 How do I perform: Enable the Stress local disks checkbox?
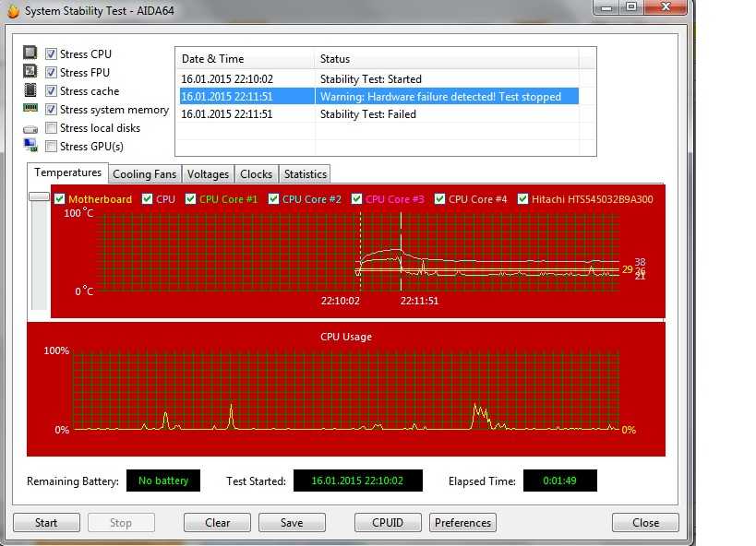tap(51, 127)
